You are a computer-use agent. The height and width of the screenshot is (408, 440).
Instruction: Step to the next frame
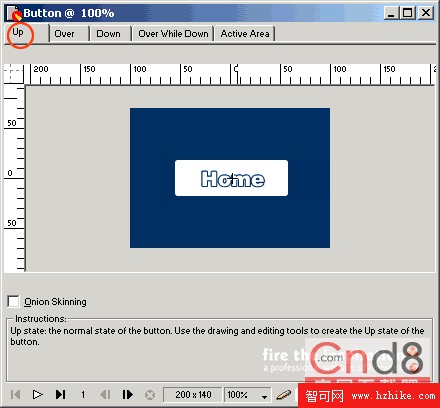[127, 395]
